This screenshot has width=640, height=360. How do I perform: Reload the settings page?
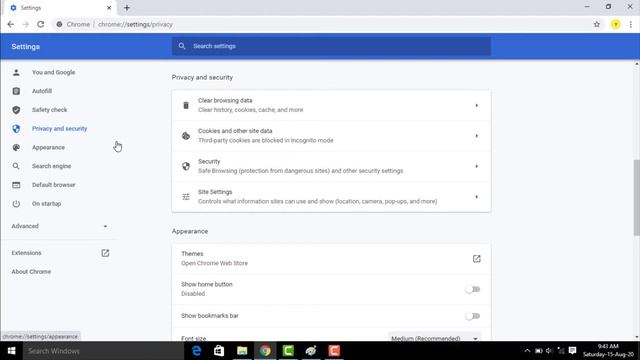(x=40, y=24)
